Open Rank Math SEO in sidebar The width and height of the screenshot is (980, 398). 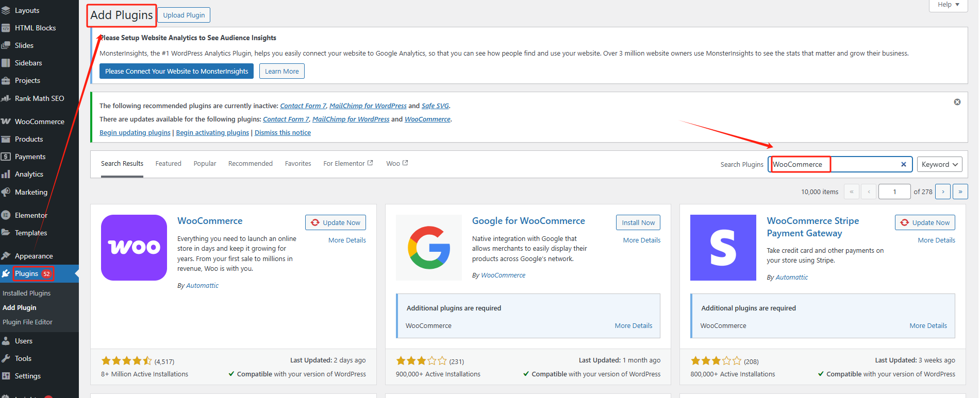pyautogui.click(x=39, y=98)
